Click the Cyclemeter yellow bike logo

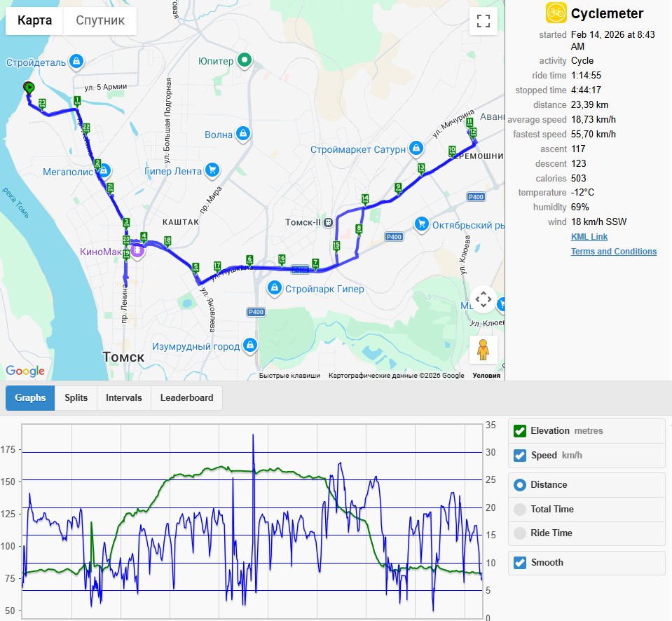(x=556, y=13)
